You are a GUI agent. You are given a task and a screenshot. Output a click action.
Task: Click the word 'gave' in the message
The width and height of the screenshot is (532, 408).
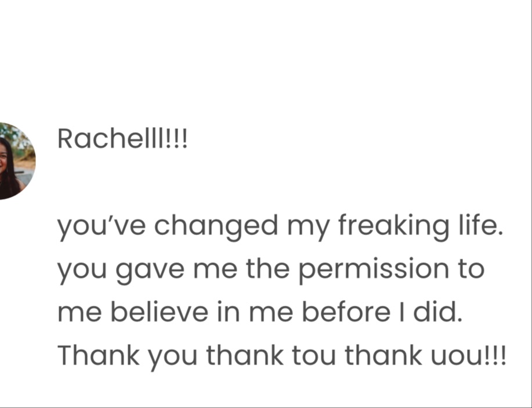coord(150,270)
